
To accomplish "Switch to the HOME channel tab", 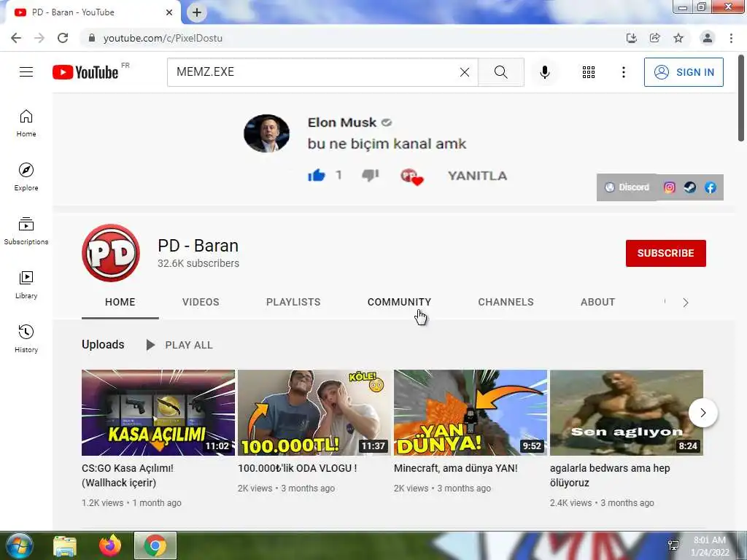I will (x=120, y=302).
